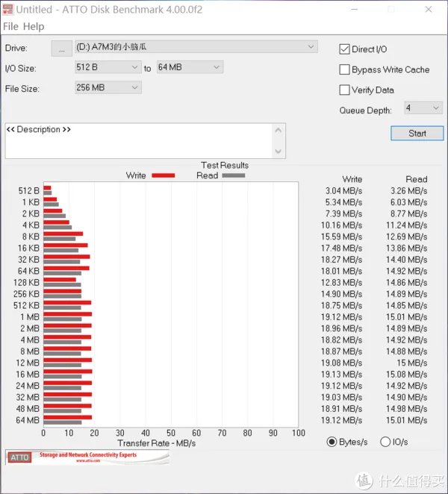Click the ATTO logo in the bottom banner
This screenshot has width=448, height=494.
pyautogui.click(x=20, y=457)
